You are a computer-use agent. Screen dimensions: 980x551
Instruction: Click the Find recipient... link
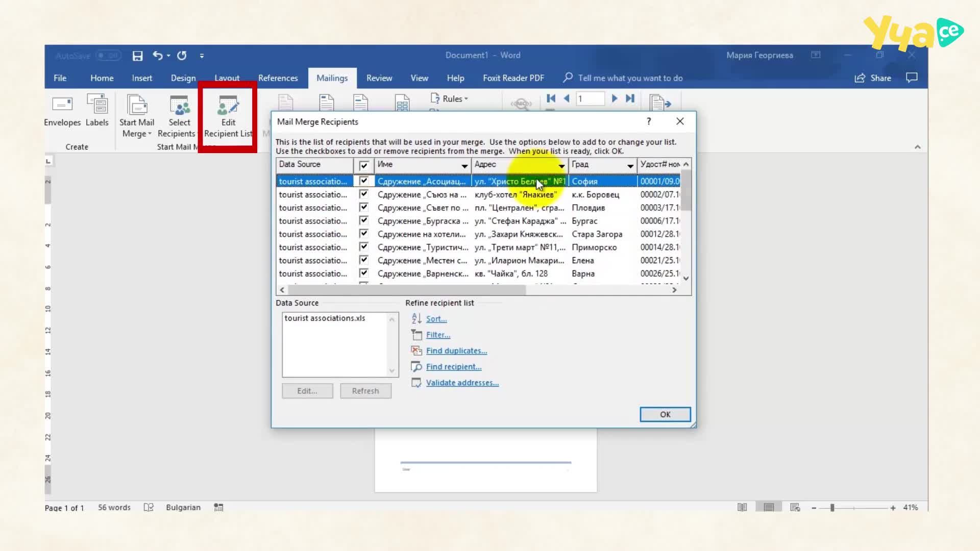click(454, 366)
